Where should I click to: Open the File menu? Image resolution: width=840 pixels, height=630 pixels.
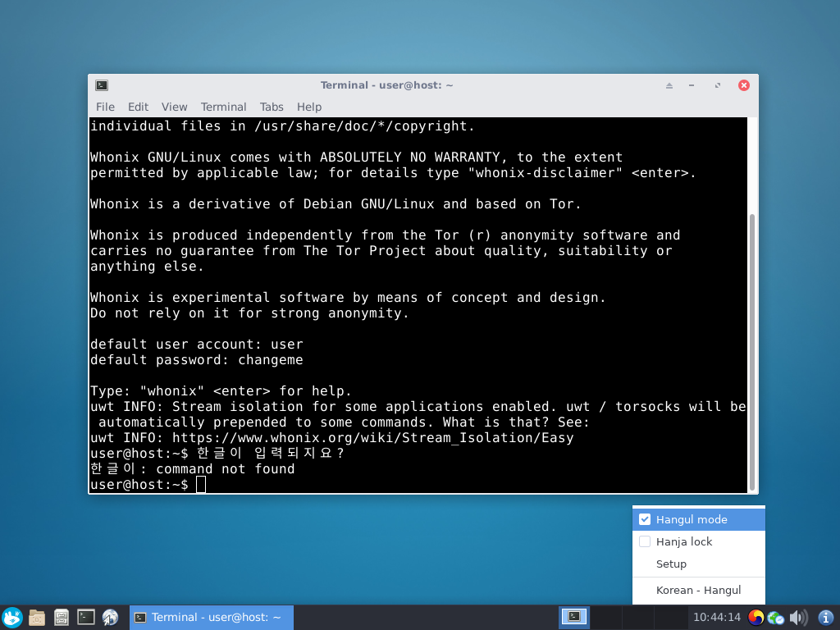click(x=105, y=107)
